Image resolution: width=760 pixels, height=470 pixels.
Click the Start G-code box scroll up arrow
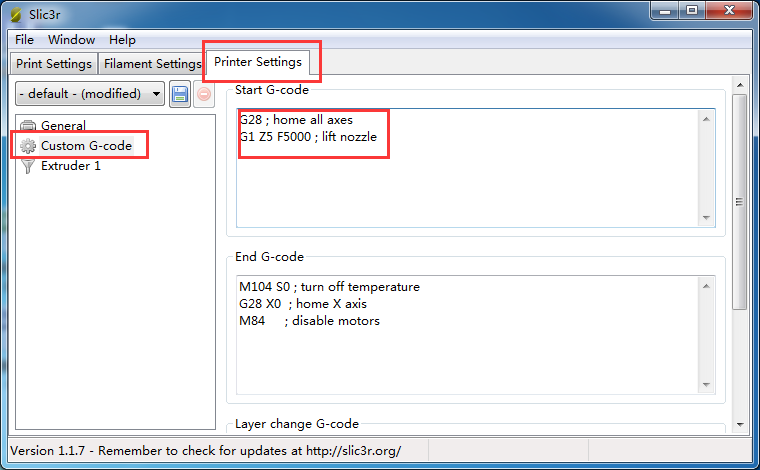pos(706,119)
